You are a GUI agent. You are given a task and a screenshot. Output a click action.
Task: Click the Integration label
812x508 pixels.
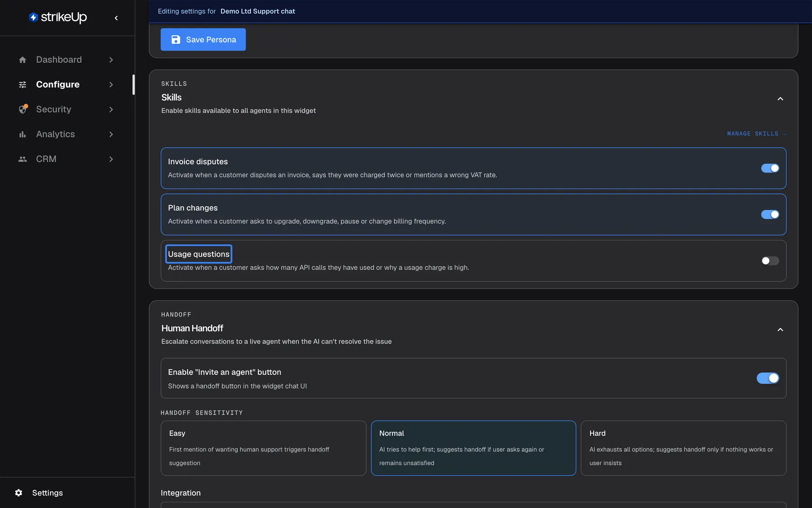[180, 493]
